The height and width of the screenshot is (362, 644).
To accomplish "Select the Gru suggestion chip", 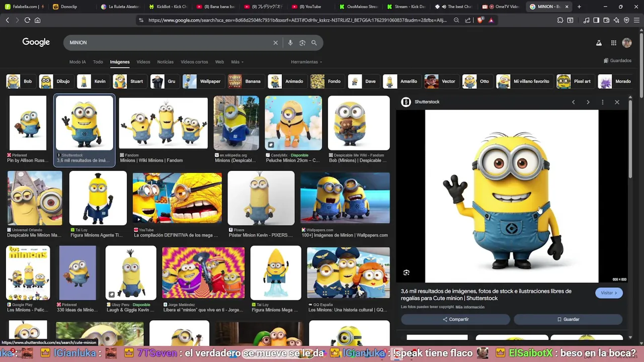I will click(x=164, y=81).
